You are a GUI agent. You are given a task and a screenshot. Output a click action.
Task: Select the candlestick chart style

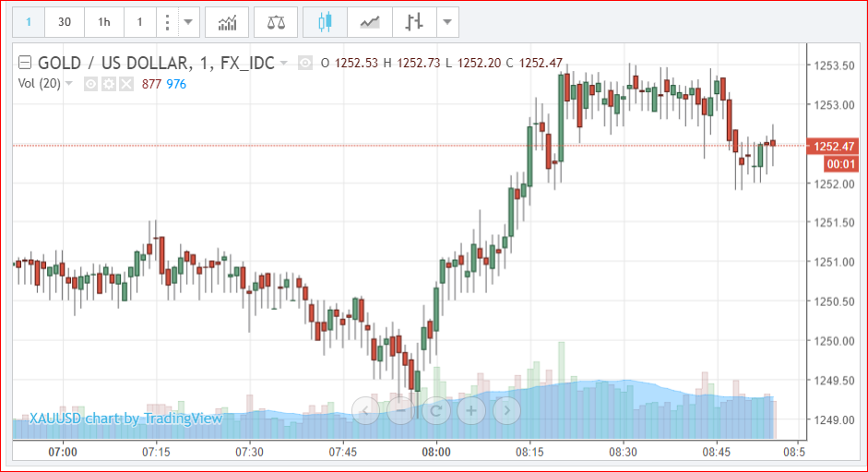point(325,22)
